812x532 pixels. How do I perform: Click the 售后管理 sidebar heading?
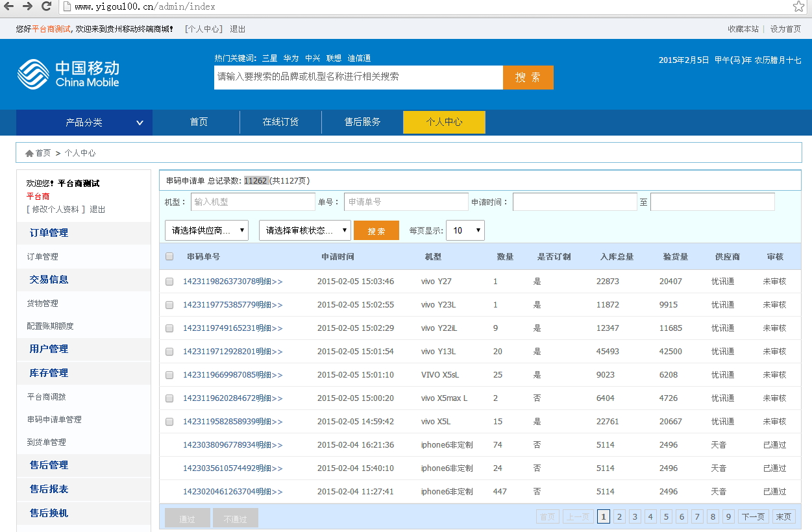[49, 465]
